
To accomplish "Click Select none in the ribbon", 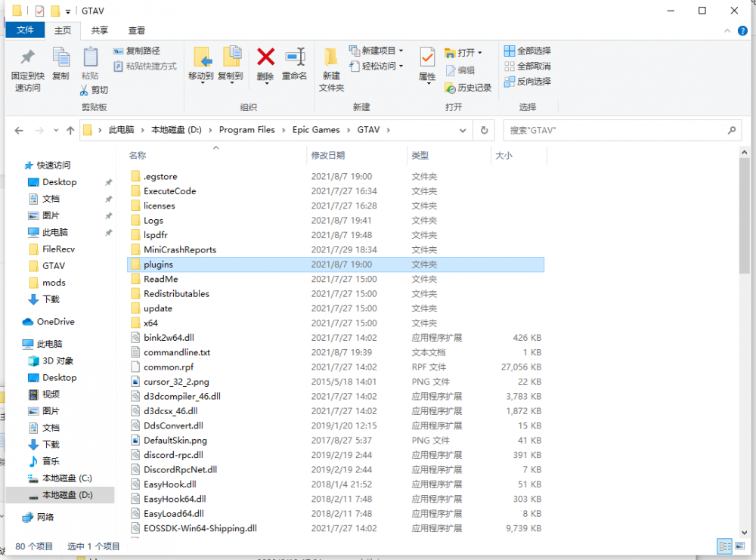I will pyautogui.click(x=527, y=66).
